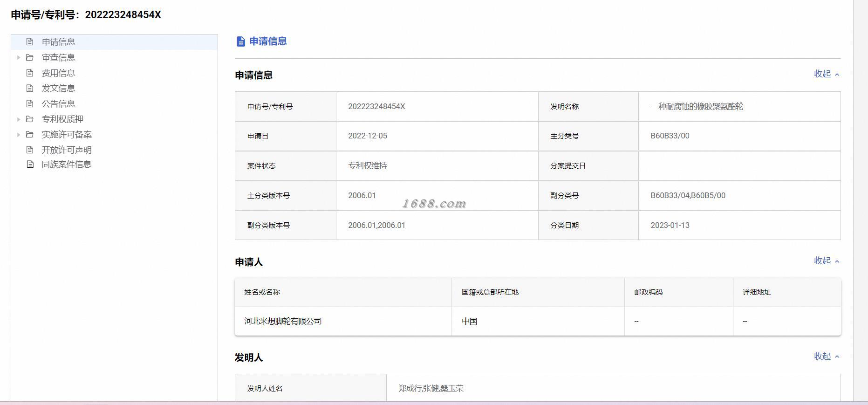Open 费用信息 in the sidebar tree
868x405 pixels.
(x=58, y=73)
